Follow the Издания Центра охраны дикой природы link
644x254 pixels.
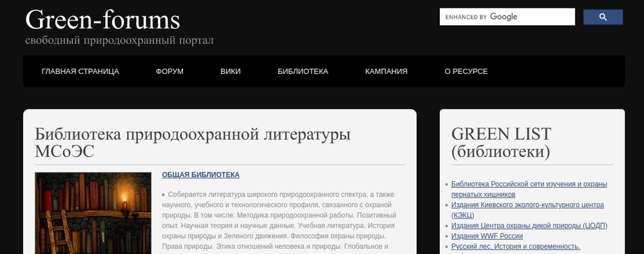tap(529, 226)
